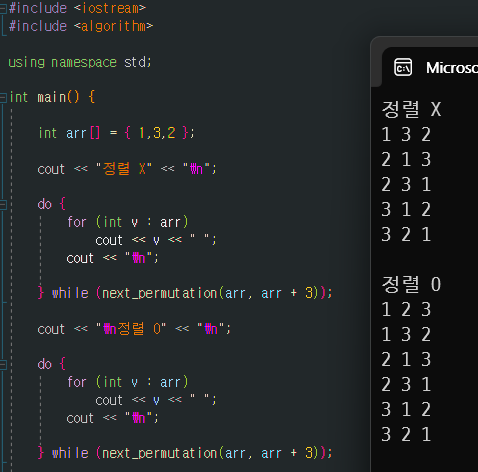Click console output '1 2 3' under 정렬 O
The width and height of the screenshot is (478, 472).
pyautogui.click(x=406, y=309)
